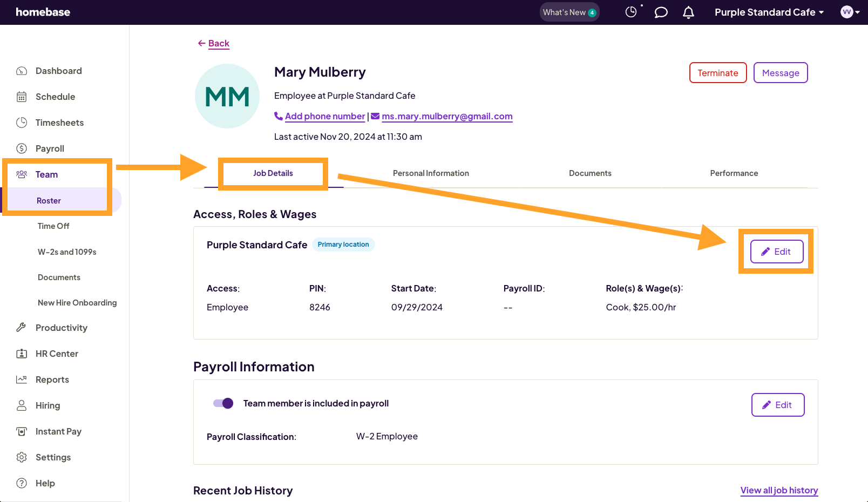Select the Cook, $25.00/hr wage text
This screenshot has height=502, width=868.
[641, 307]
